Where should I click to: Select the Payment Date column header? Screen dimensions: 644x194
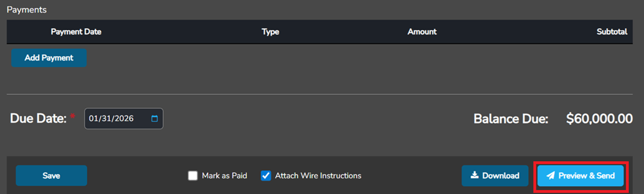76,32
